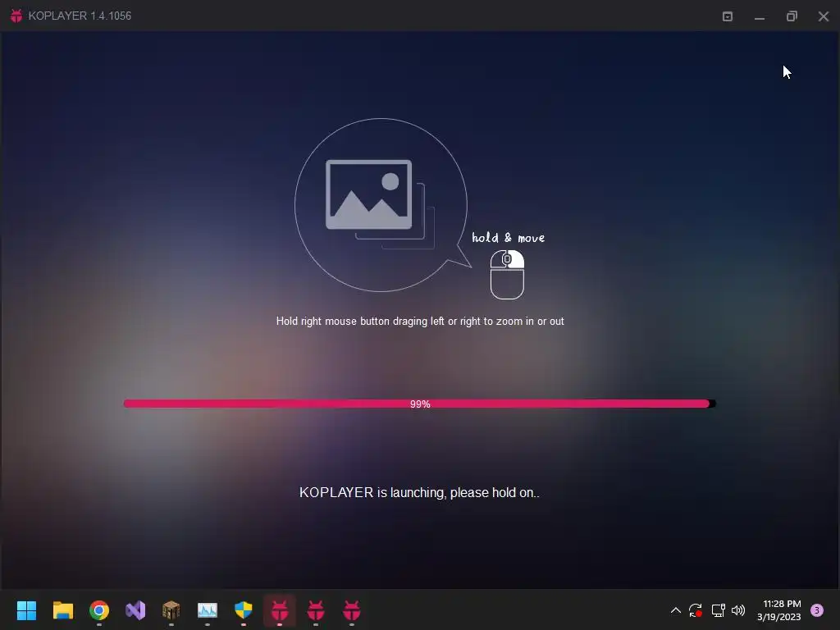Restore down the KOPLAYER window
Screen dimensions: 840x630
(x=792, y=16)
